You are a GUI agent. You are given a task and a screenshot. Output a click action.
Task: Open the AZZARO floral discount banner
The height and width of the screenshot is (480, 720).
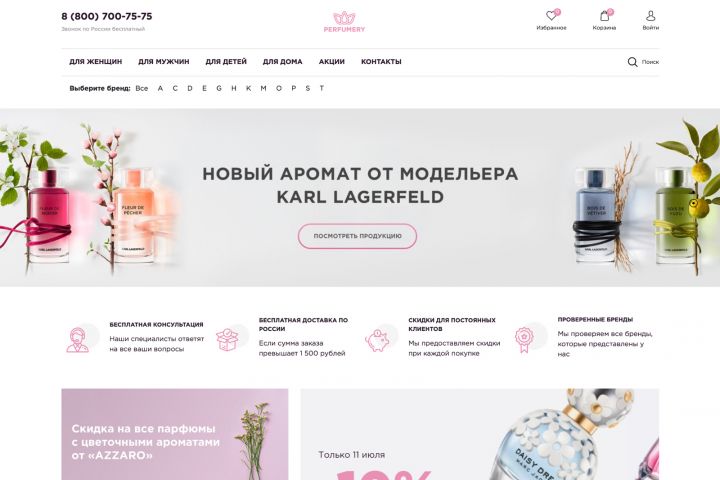click(x=175, y=434)
